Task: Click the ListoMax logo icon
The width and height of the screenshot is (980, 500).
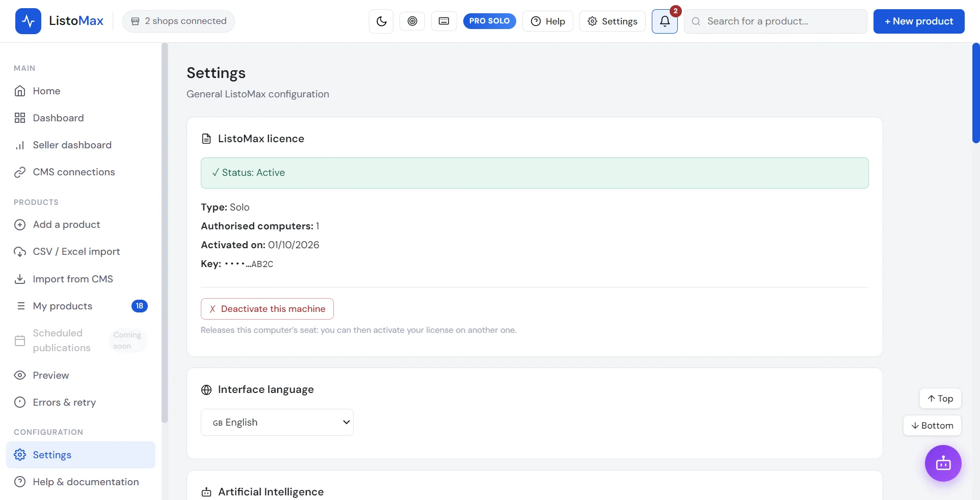Action: coord(28,21)
